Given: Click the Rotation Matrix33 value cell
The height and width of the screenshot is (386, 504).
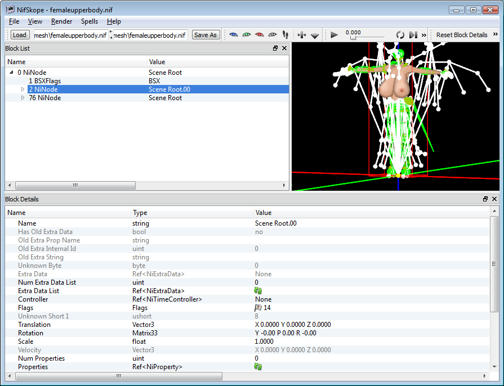Looking at the screenshot, I should [285, 333].
